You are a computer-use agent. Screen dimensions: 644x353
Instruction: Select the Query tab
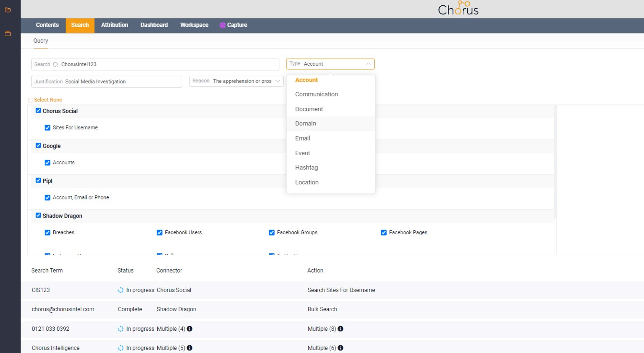tap(40, 41)
